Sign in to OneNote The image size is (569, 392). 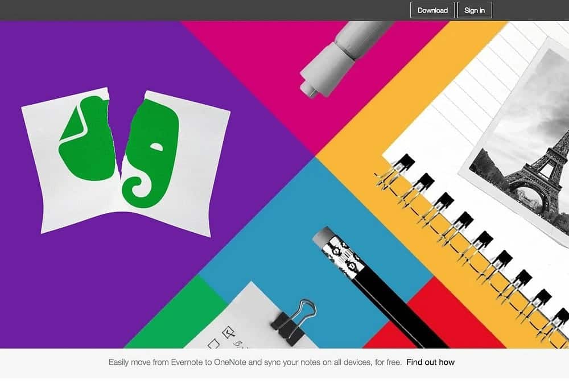(x=474, y=10)
